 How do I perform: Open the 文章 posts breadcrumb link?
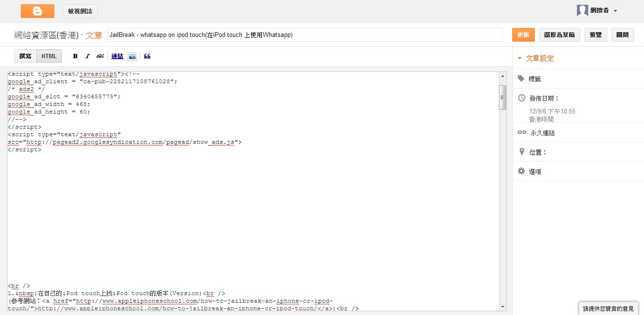coord(94,35)
